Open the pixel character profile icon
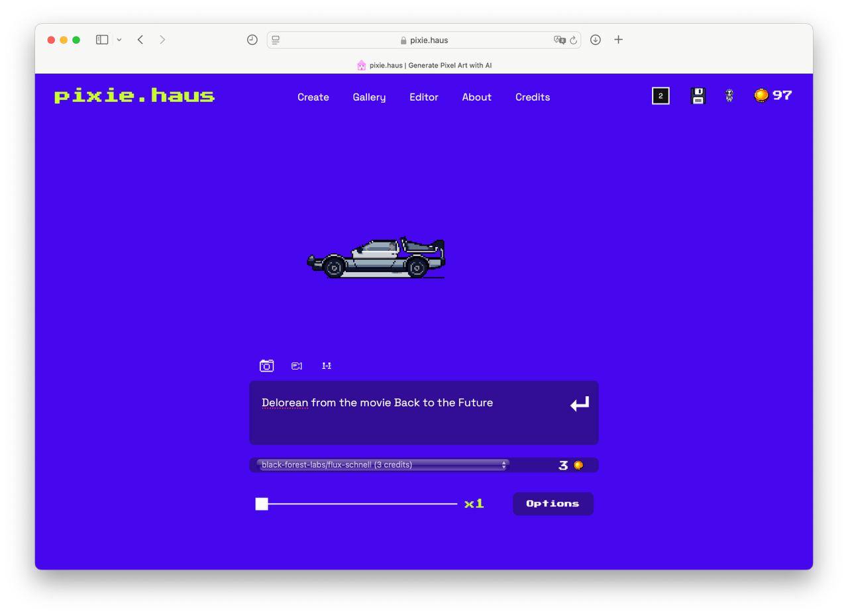Viewport: 848px width, 616px height. coord(729,96)
